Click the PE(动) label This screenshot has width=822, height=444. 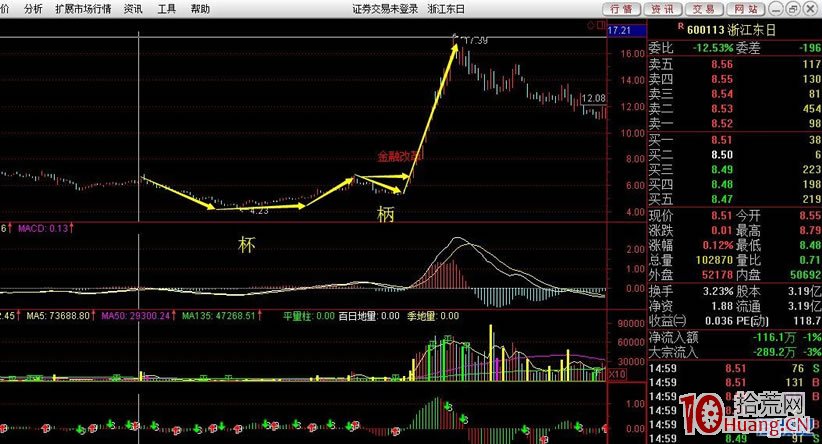(752, 320)
